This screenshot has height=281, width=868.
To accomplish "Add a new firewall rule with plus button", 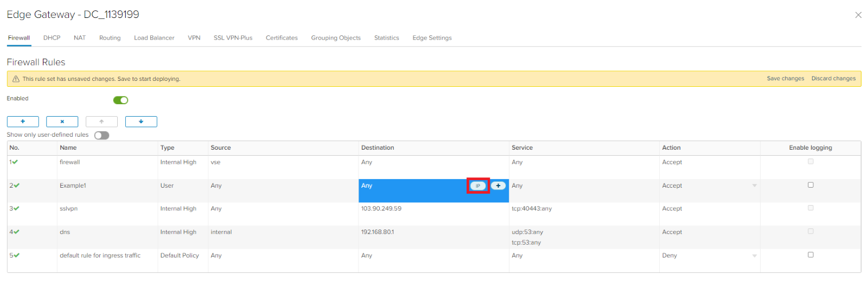I will (23, 122).
